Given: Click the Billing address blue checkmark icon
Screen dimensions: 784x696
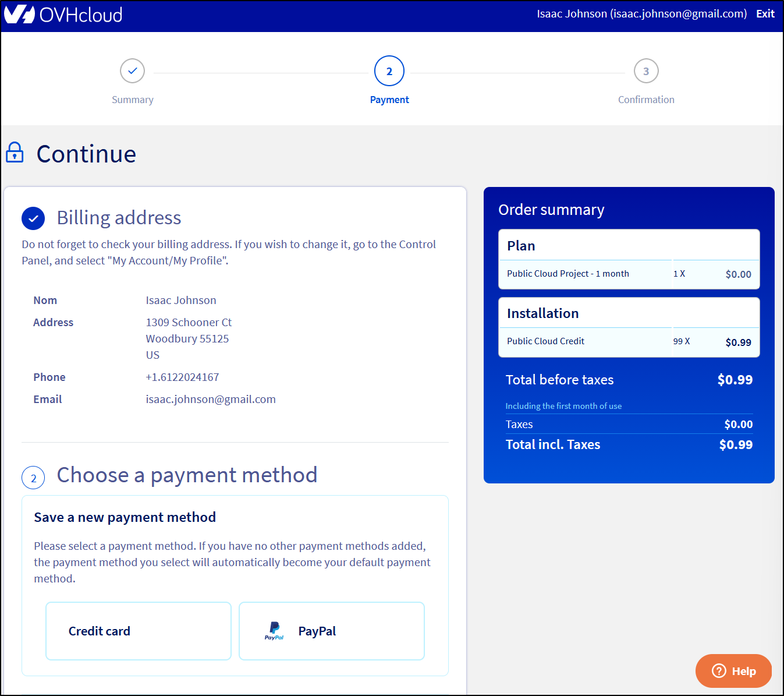Looking at the screenshot, I should [x=33, y=218].
